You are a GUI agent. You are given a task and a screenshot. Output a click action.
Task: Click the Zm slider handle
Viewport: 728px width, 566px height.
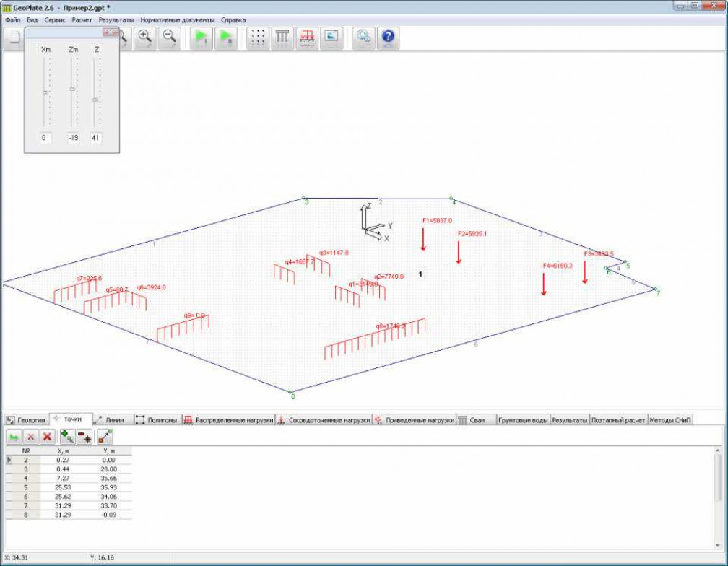72,89
